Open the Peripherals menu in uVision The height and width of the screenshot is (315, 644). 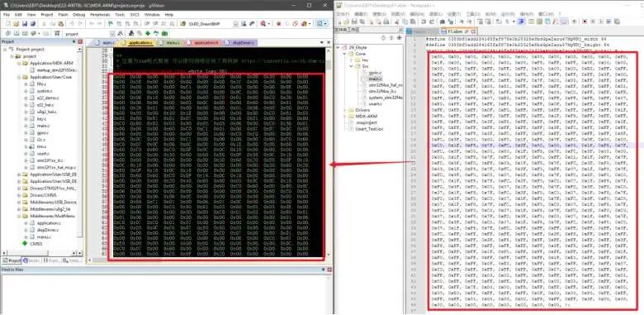click(100, 14)
